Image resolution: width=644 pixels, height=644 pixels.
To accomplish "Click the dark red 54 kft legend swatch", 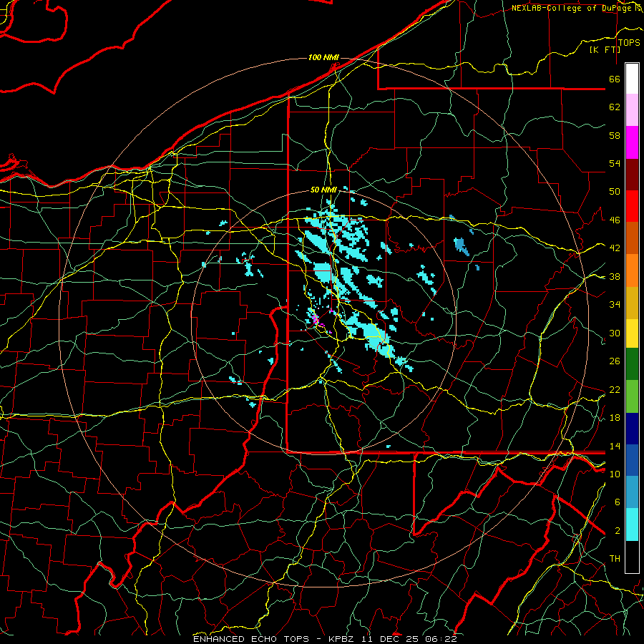I will 632,175.
